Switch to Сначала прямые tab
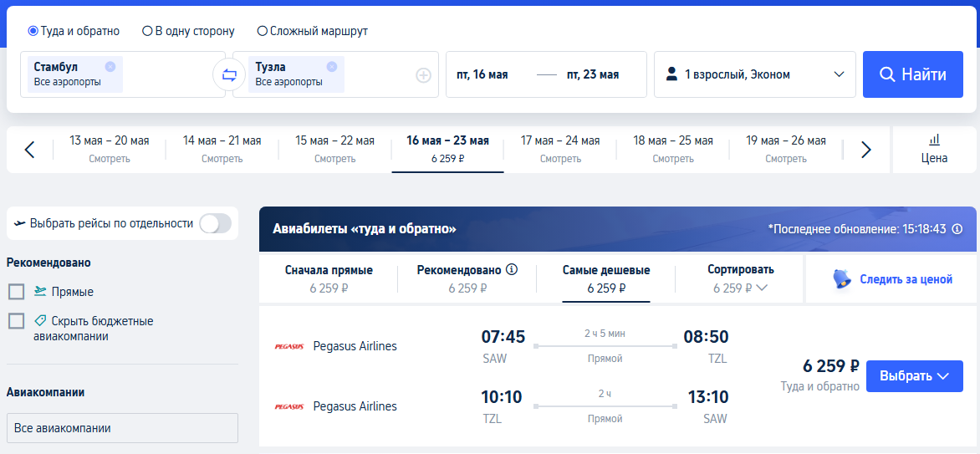Image resolution: width=980 pixels, height=454 pixels. [x=329, y=279]
